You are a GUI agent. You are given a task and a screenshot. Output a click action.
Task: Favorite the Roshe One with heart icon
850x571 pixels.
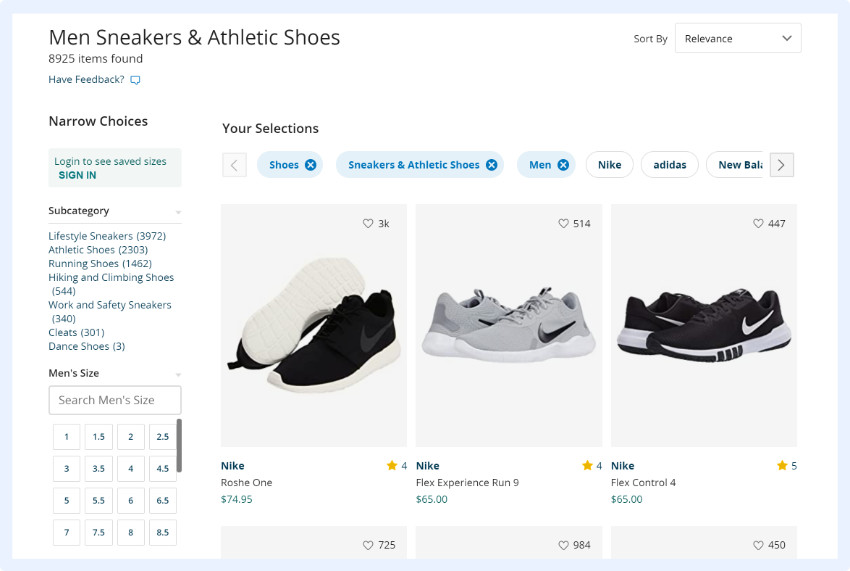click(x=368, y=224)
